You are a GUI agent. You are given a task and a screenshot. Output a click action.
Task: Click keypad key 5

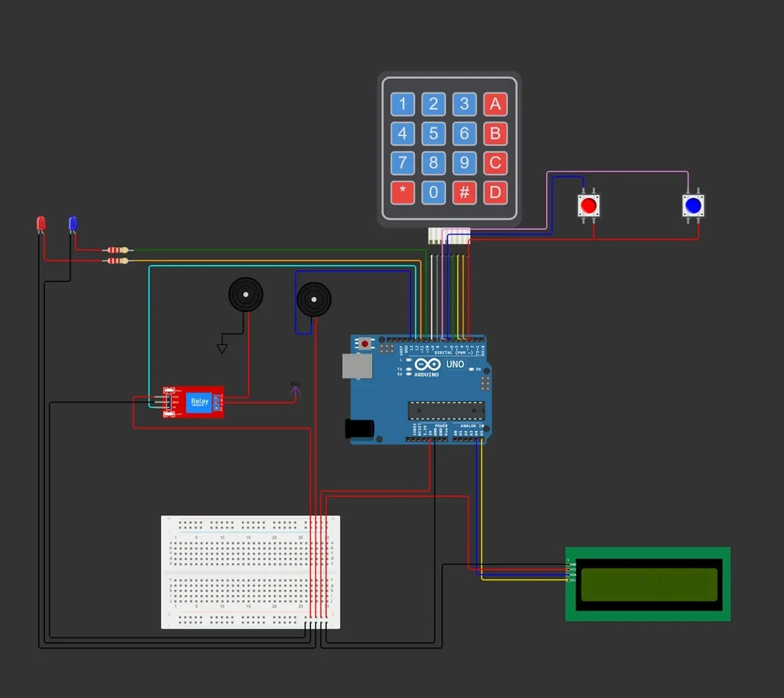tap(434, 134)
